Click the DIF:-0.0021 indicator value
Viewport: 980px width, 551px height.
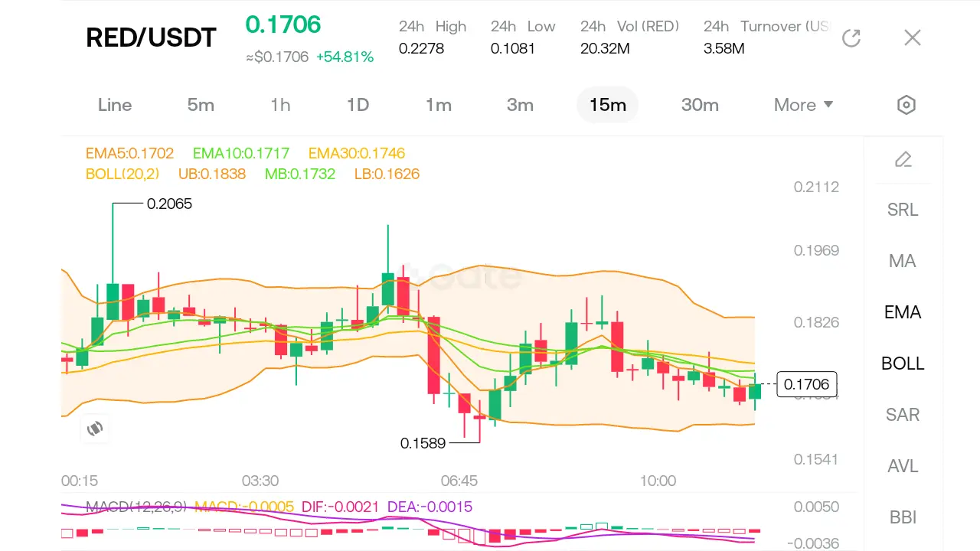pyautogui.click(x=341, y=507)
